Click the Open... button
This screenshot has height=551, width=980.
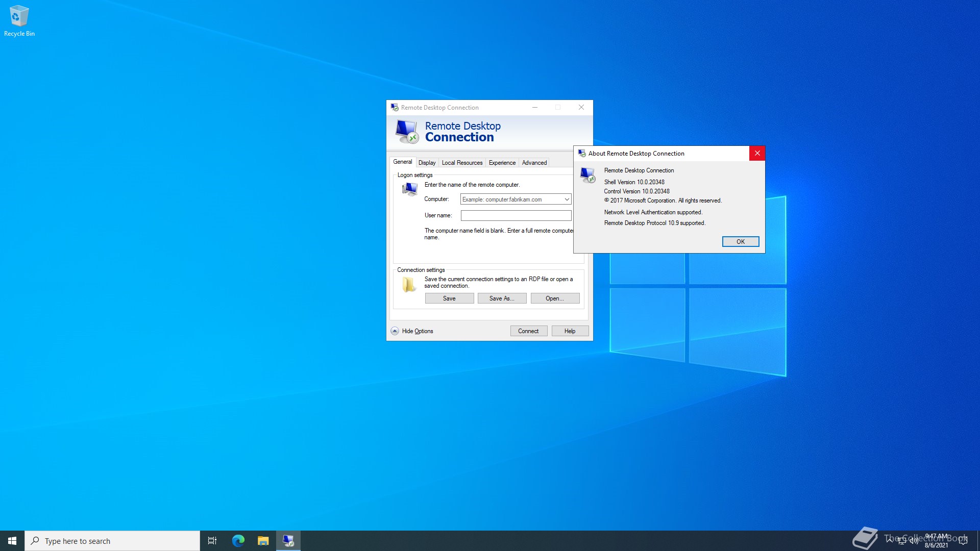(555, 298)
